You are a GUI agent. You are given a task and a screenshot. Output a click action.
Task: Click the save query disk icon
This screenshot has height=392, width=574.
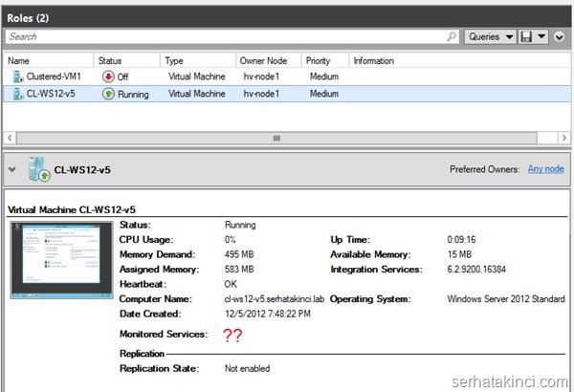526,36
